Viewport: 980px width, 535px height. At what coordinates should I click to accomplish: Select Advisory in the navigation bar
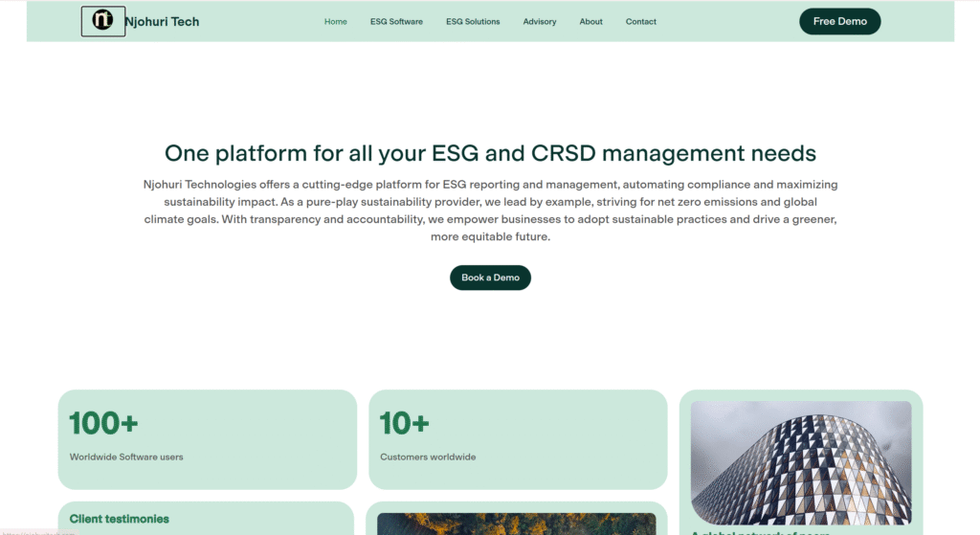coord(540,21)
